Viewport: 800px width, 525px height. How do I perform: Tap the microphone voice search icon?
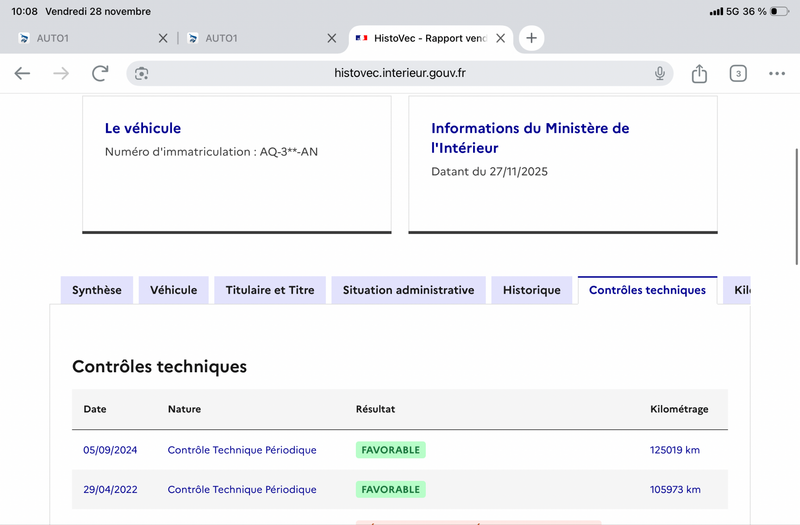pos(660,73)
